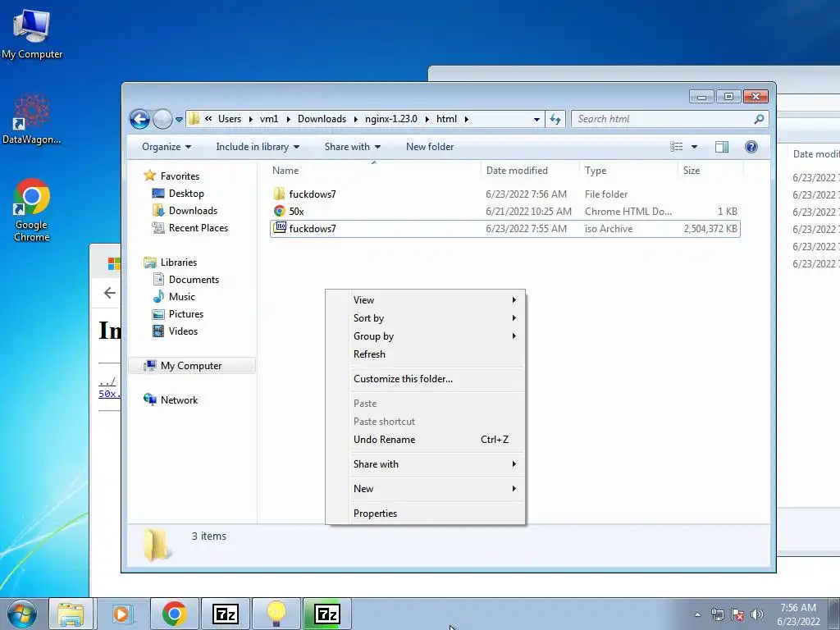
Task: Open the Documents library
Action: point(186,279)
